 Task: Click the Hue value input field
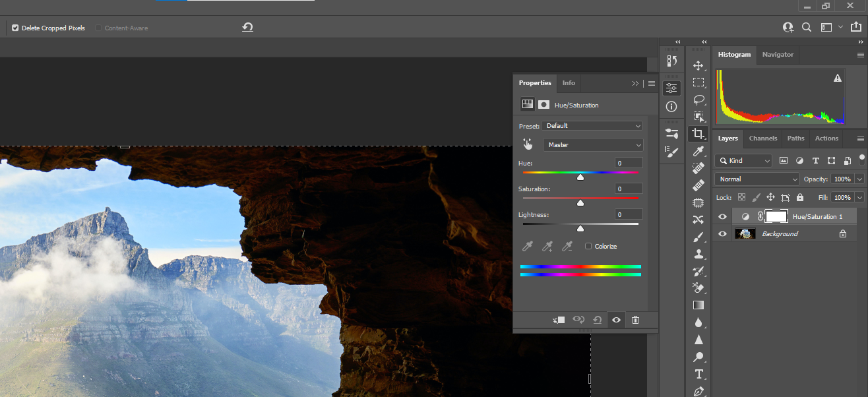tap(629, 163)
